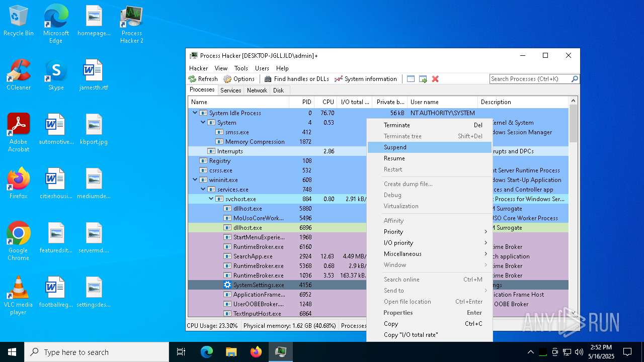Collapse services.exe tree node

(203, 190)
